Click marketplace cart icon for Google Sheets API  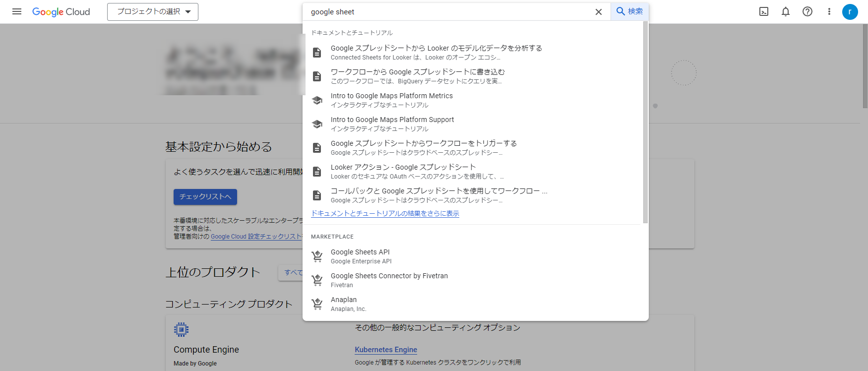point(317,256)
